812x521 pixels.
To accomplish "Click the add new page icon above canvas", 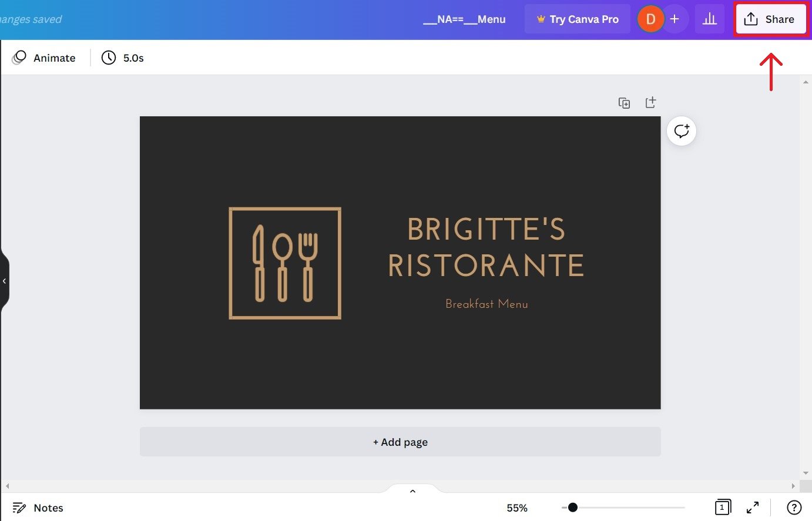I will coord(650,102).
